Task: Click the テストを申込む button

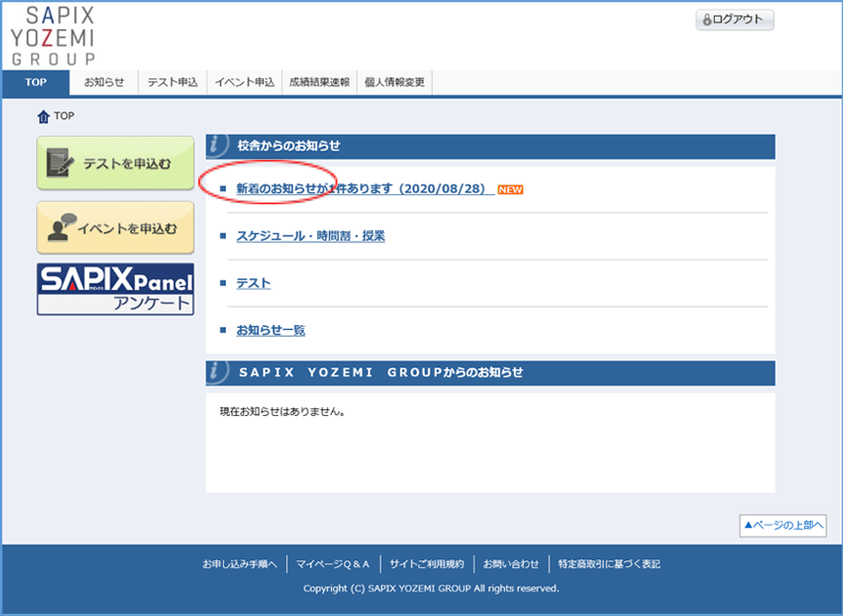Action: tap(115, 163)
